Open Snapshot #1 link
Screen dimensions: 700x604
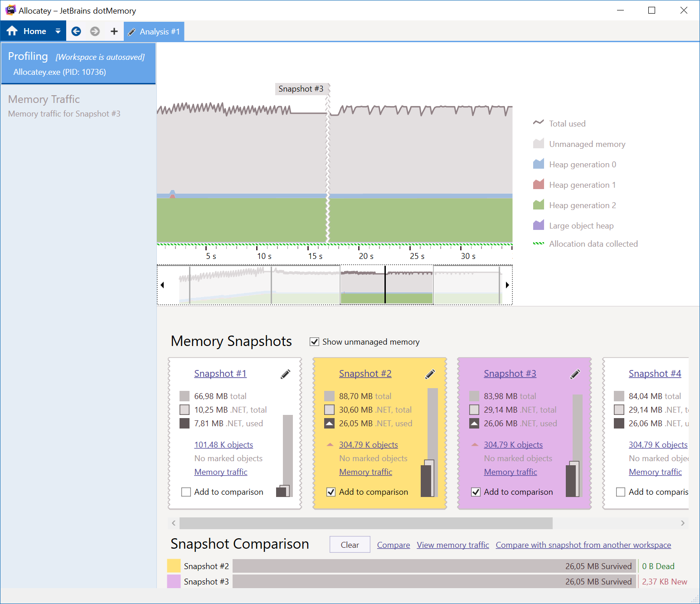[x=220, y=374]
